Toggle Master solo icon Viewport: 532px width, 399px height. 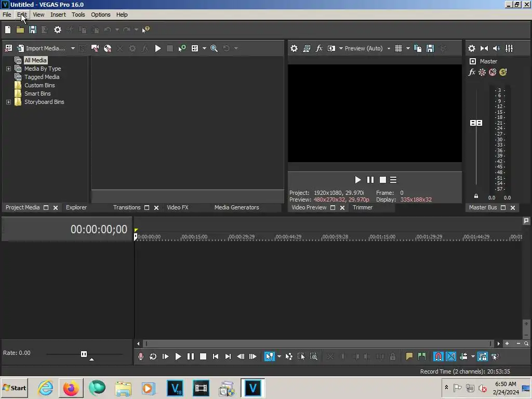click(503, 72)
